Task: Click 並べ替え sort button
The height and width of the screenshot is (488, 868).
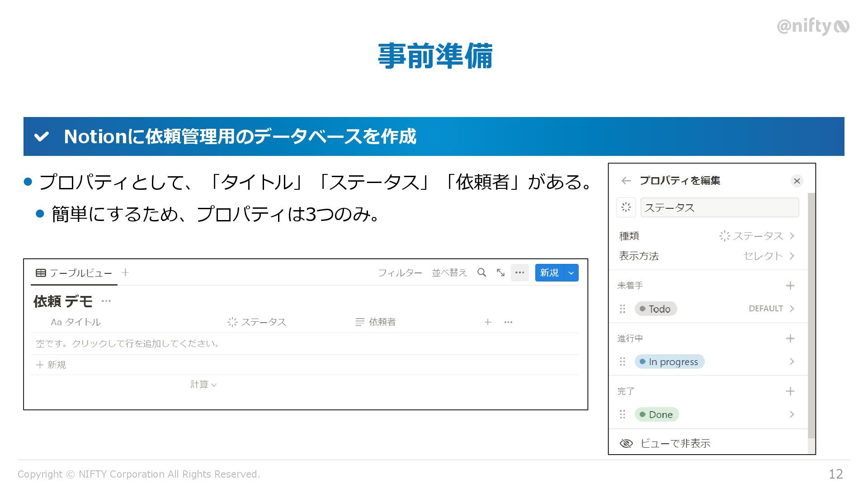Action: [449, 273]
